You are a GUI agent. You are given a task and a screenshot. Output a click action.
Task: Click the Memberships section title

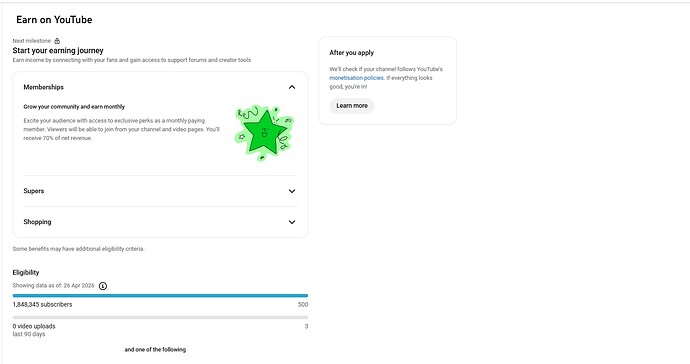tap(44, 87)
